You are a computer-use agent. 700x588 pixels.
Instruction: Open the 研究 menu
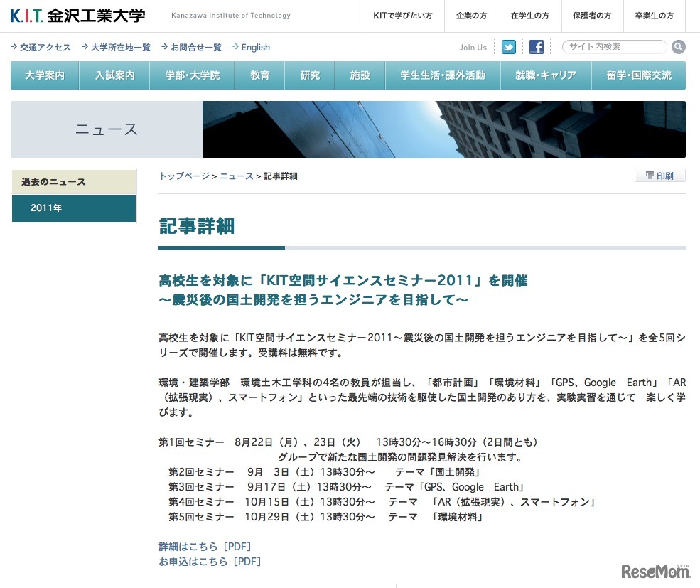310,75
